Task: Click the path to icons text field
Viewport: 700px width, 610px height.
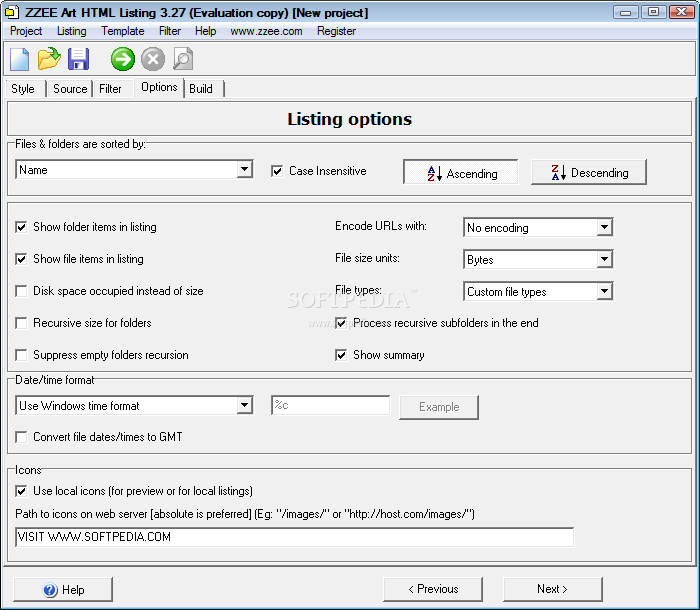Action: coord(294,536)
